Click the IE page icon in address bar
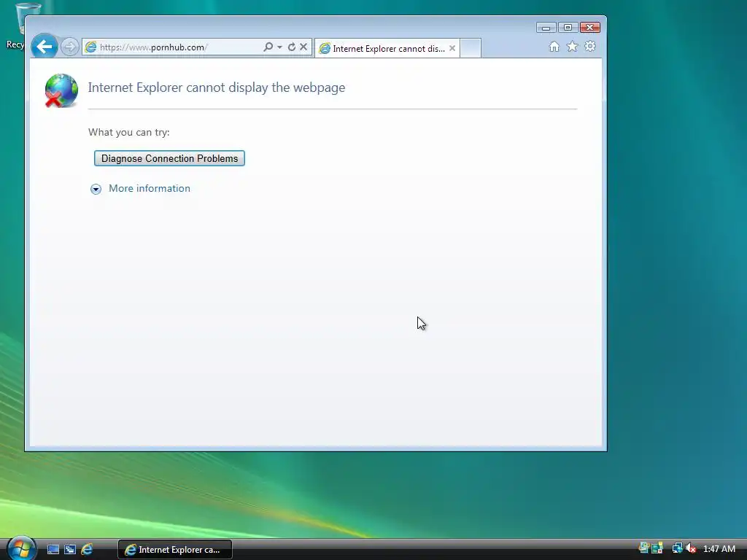This screenshot has height=560, width=747. 90,47
